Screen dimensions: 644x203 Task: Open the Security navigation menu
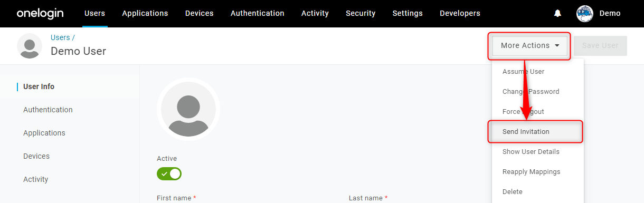pyautogui.click(x=361, y=14)
